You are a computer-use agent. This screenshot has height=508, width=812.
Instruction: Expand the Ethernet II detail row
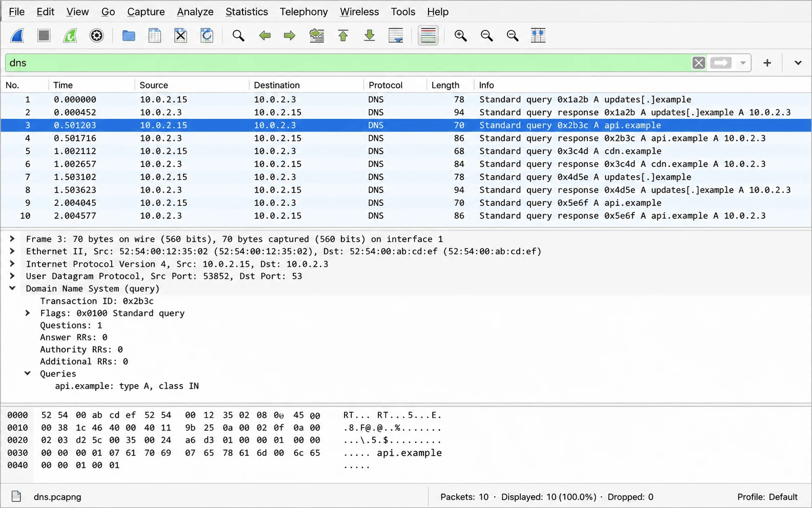coord(12,251)
